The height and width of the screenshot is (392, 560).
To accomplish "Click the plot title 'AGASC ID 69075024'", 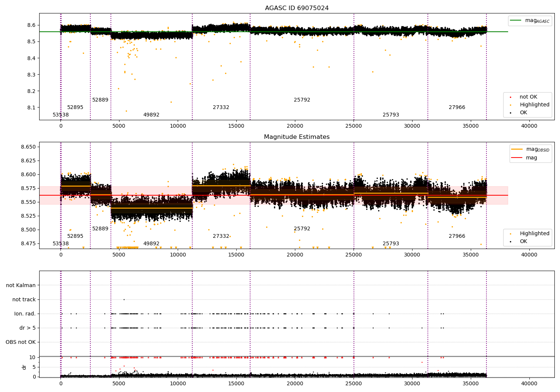I will click(297, 8).
